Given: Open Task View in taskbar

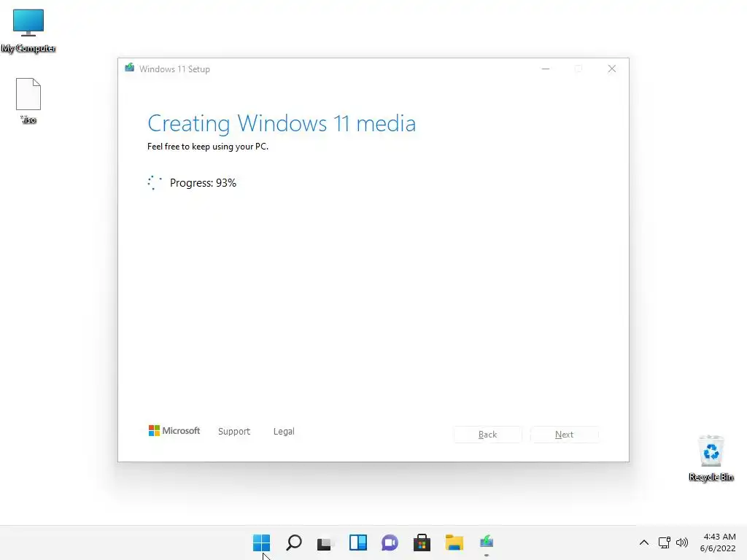Looking at the screenshot, I should tap(326, 542).
